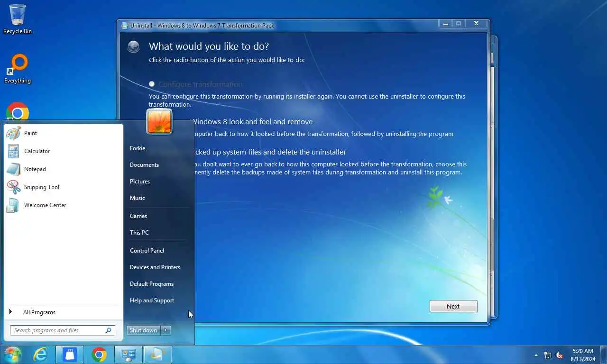Image resolution: width=607 pixels, height=364 pixels.
Task: Click the round back arrow in uninstaller
Action: click(x=133, y=46)
